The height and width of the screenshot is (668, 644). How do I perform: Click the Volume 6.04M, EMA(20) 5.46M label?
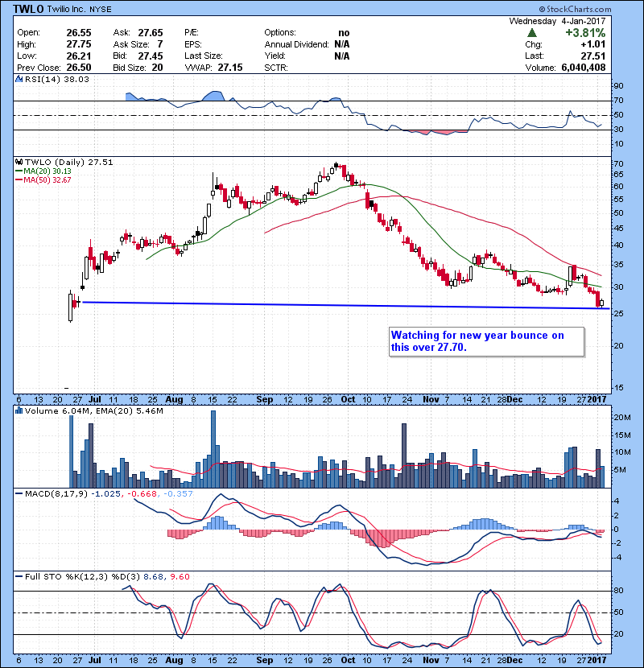click(x=93, y=410)
